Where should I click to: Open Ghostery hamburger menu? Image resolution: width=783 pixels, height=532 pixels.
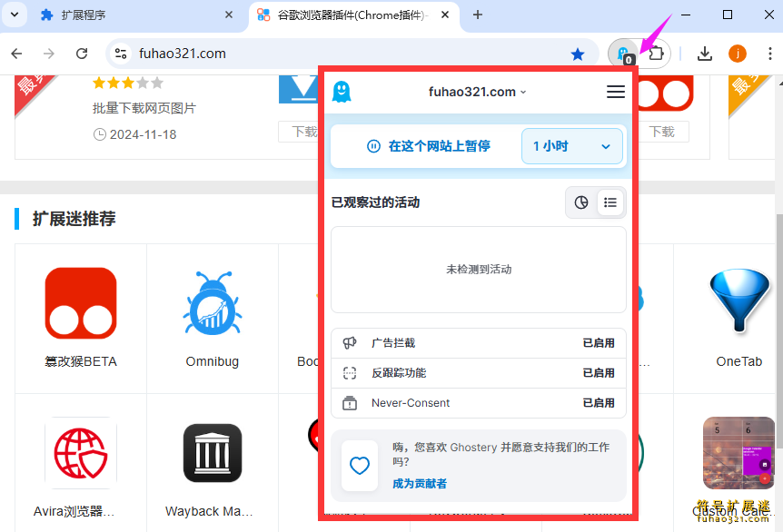click(616, 92)
